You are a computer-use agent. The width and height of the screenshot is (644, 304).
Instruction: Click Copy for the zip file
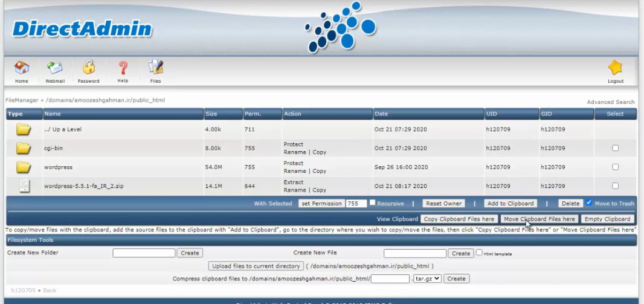click(319, 190)
